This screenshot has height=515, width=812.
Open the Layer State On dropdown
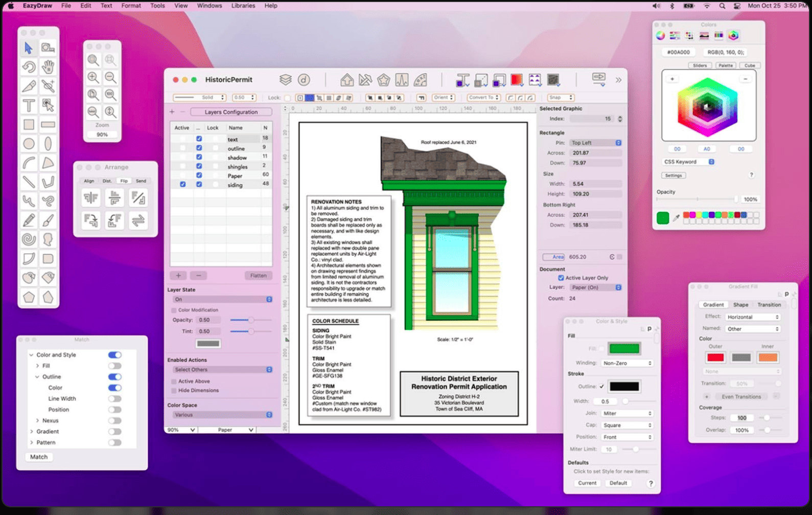click(223, 299)
